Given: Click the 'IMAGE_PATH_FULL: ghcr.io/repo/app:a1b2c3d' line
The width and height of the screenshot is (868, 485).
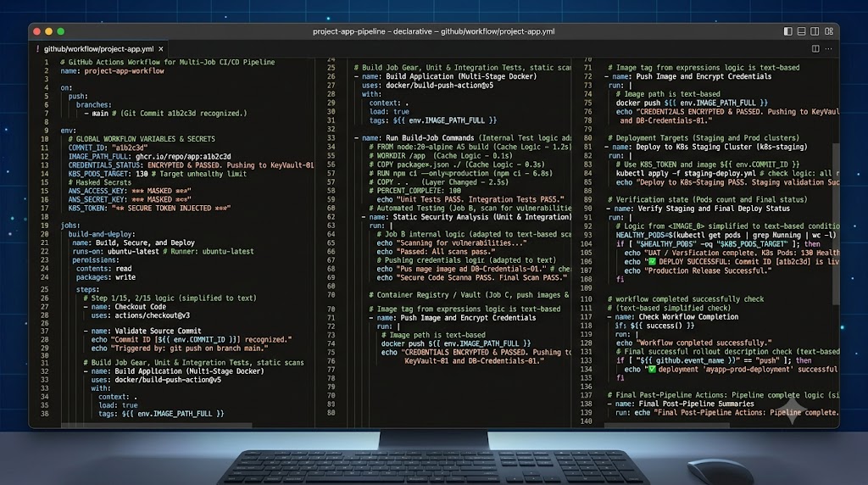Looking at the screenshot, I should click(x=149, y=157).
